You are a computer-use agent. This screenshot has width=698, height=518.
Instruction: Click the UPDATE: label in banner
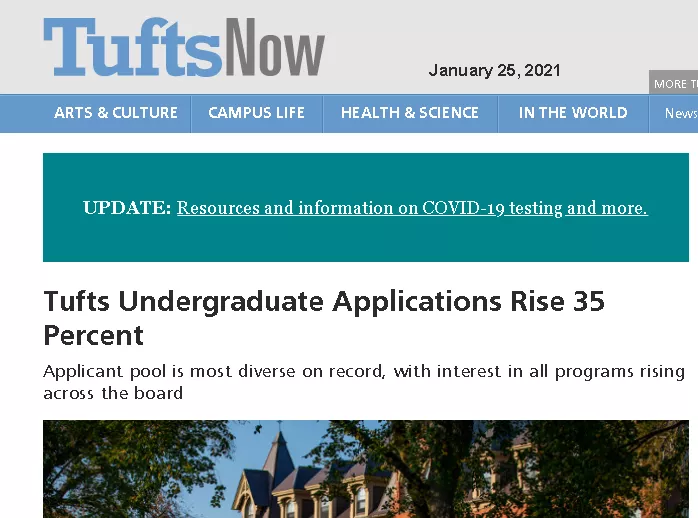point(127,208)
